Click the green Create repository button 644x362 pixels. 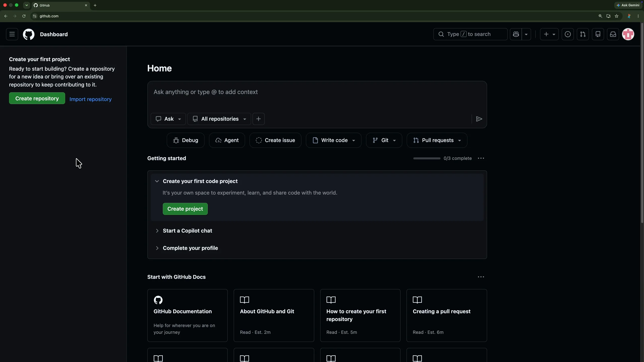pyautogui.click(x=37, y=98)
